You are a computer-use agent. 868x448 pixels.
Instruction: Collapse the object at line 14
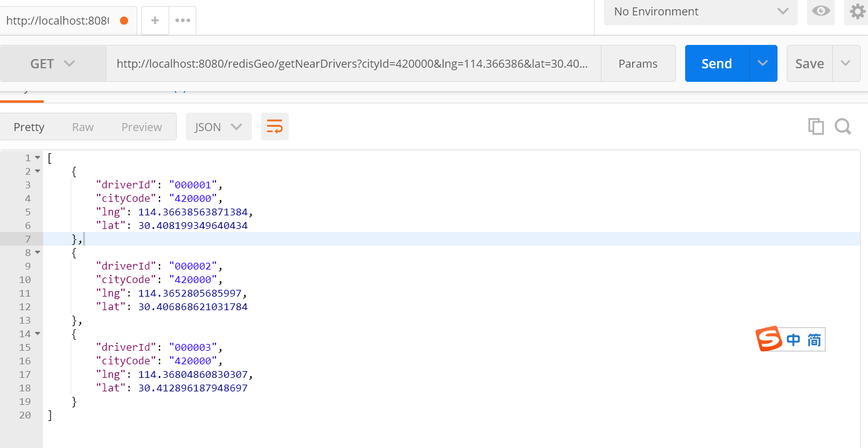[38, 334]
